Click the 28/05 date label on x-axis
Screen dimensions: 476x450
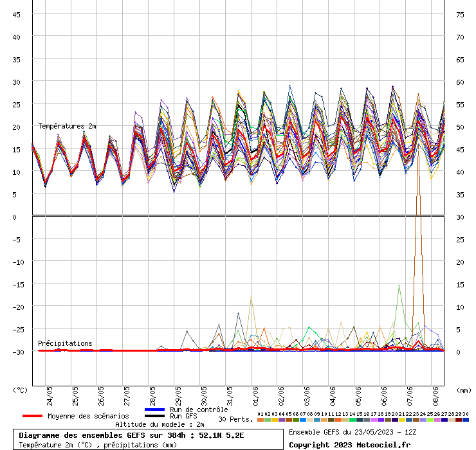(x=152, y=396)
